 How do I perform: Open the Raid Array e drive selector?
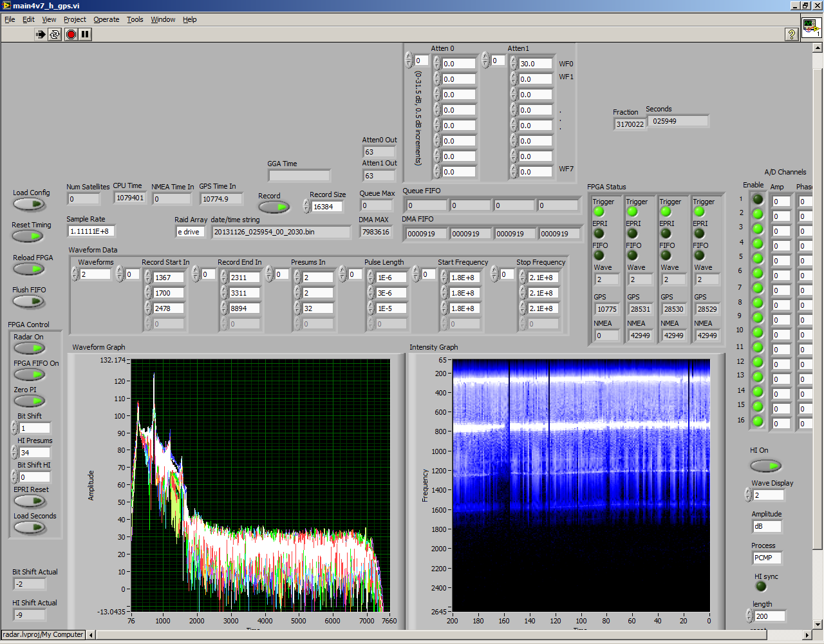(190, 232)
